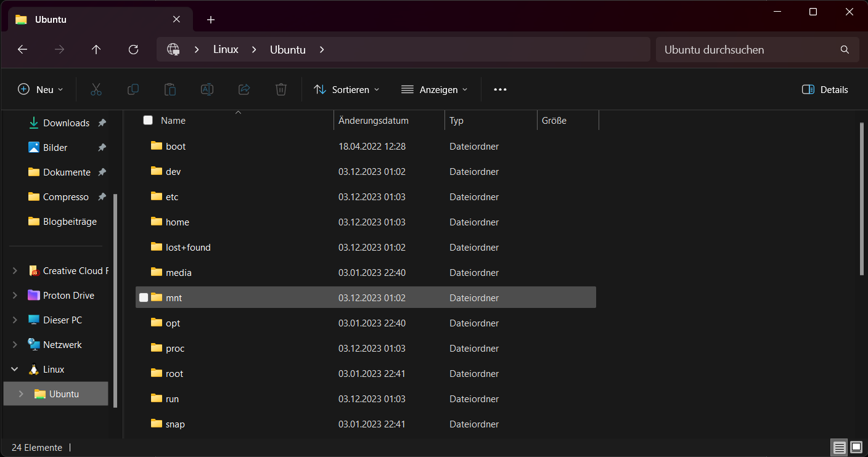Expand Creative Cloud Files tree node
Image resolution: width=868 pixels, height=457 pixels.
(15, 271)
